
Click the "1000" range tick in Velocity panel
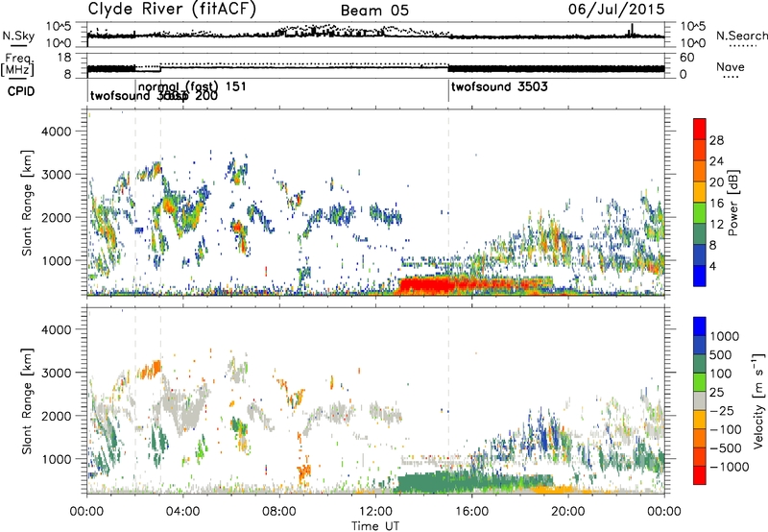click(56, 459)
